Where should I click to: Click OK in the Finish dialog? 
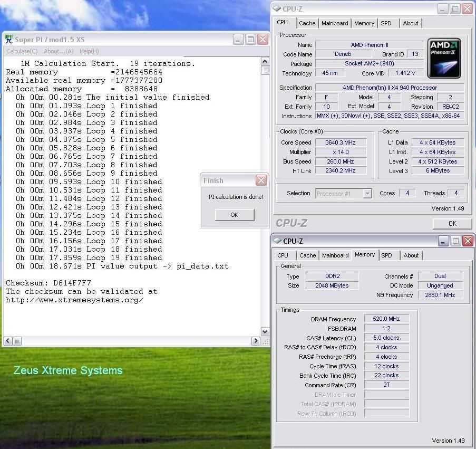(x=235, y=215)
